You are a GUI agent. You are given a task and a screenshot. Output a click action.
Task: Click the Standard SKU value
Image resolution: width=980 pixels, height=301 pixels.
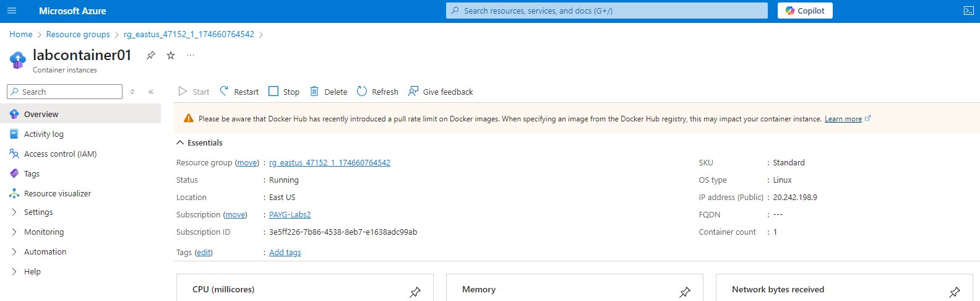(x=789, y=162)
